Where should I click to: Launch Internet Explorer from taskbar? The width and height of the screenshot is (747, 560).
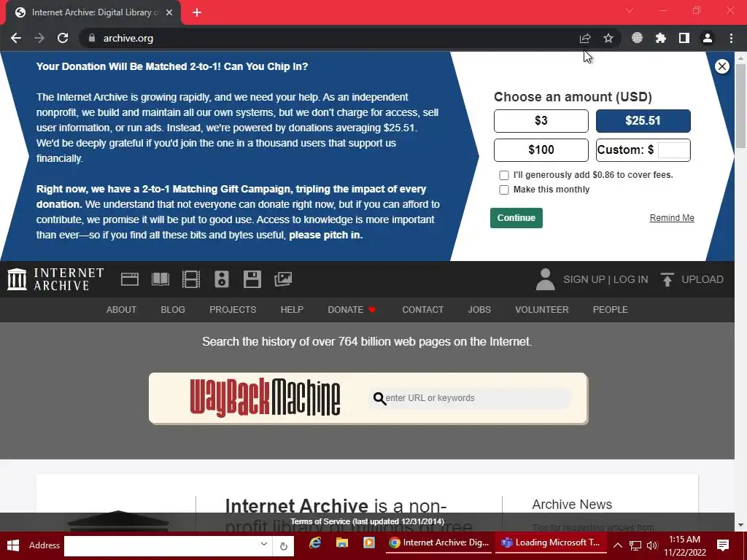coord(315,542)
